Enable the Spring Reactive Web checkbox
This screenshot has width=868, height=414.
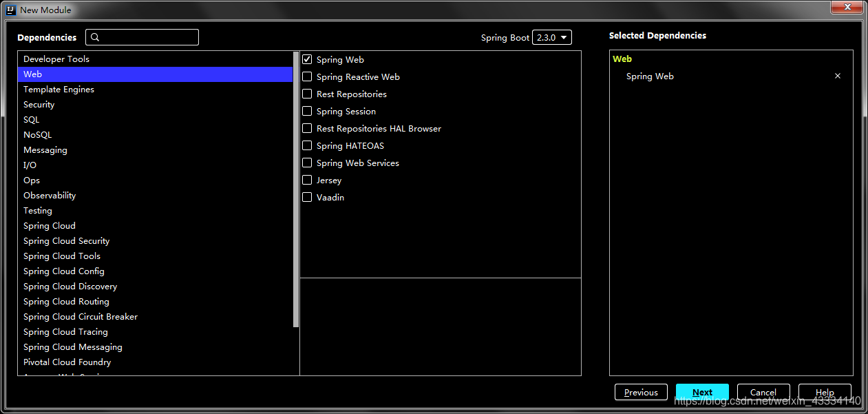(307, 77)
